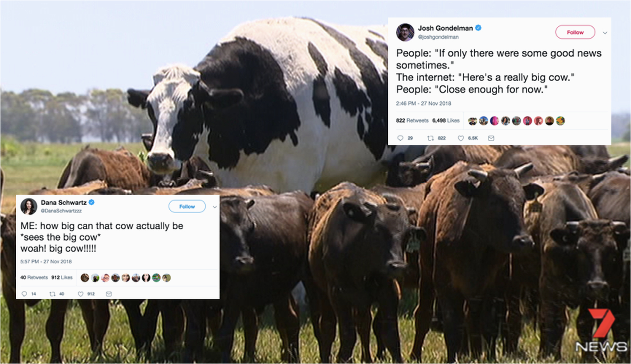Click Josh Gondelman's verified badge
Viewport: 631px width, 364px height.
click(478, 28)
